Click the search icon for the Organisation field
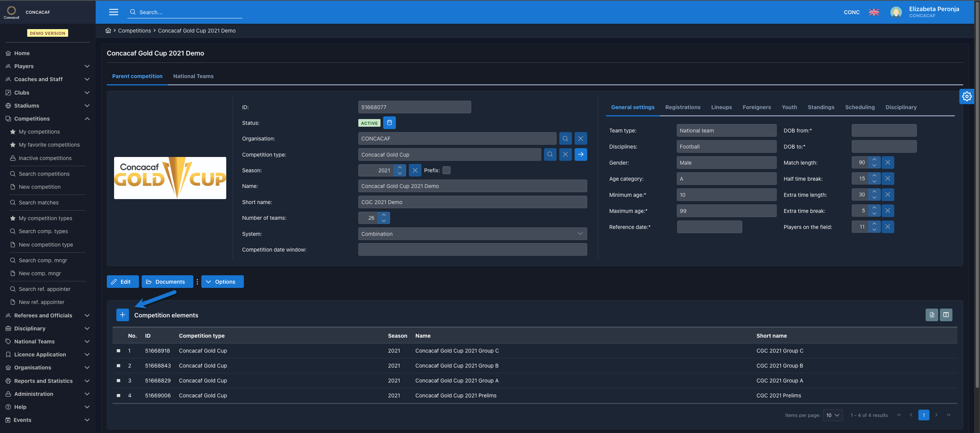This screenshot has width=980, height=433. (565, 139)
